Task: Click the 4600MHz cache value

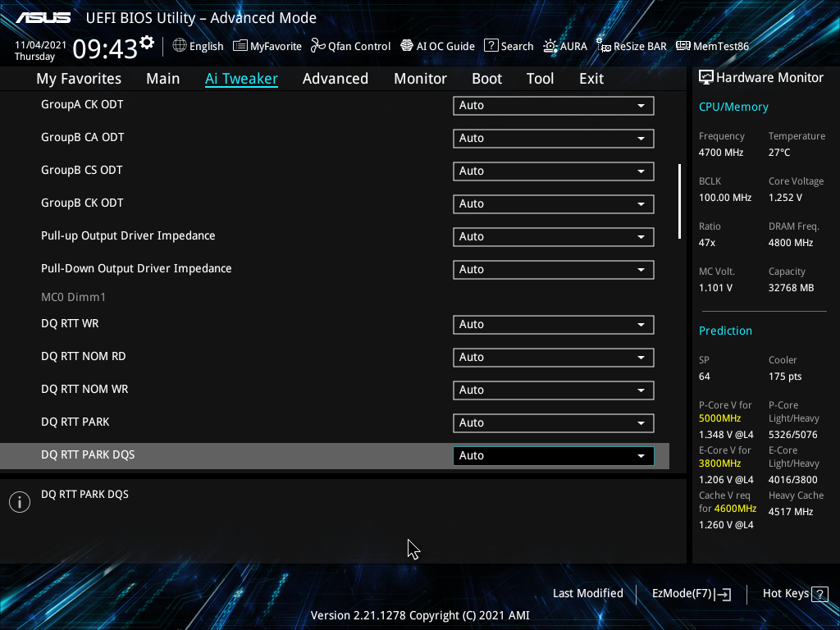Action: tap(735, 509)
